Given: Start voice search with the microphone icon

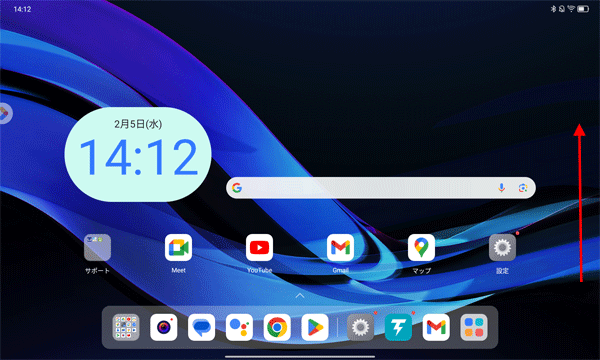Looking at the screenshot, I should pyautogui.click(x=502, y=188).
